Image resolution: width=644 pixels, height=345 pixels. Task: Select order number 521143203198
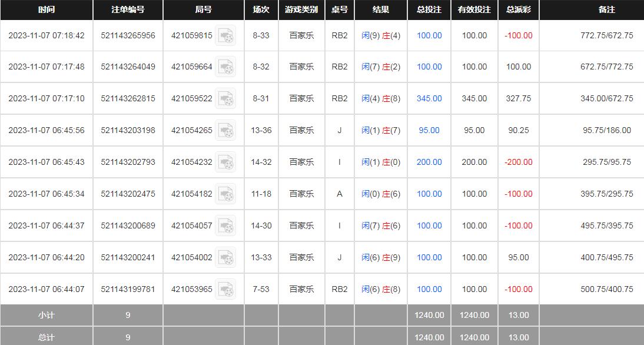tap(128, 130)
